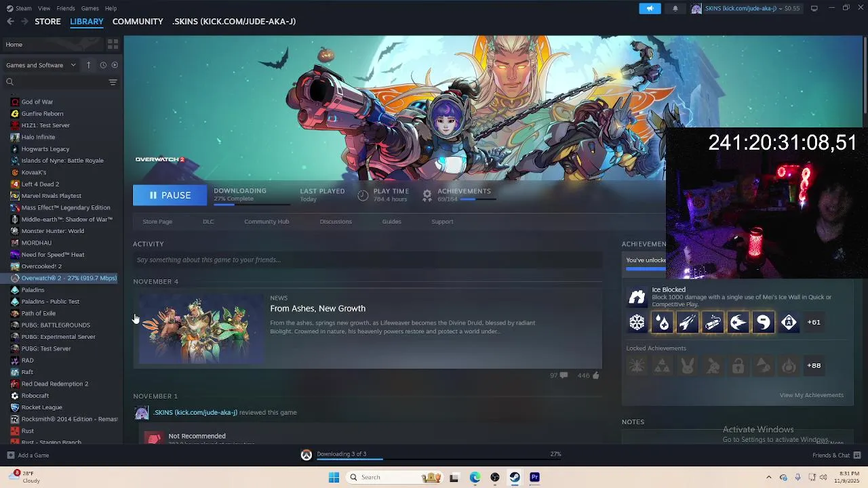Show hidden system tray icons chevron
The image size is (868, 488).
tap(768, 477)
